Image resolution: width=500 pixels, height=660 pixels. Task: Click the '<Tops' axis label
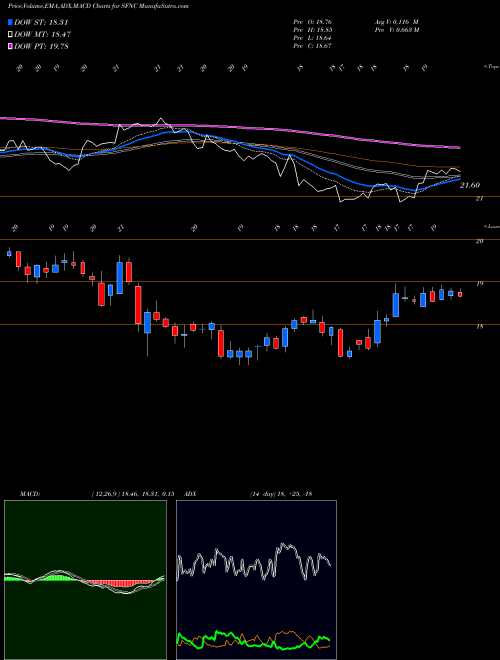(491, 67)
